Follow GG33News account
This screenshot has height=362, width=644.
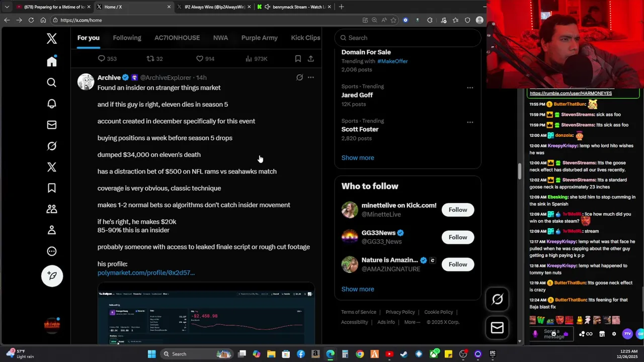pyautogui.click(x=458, y=237)
